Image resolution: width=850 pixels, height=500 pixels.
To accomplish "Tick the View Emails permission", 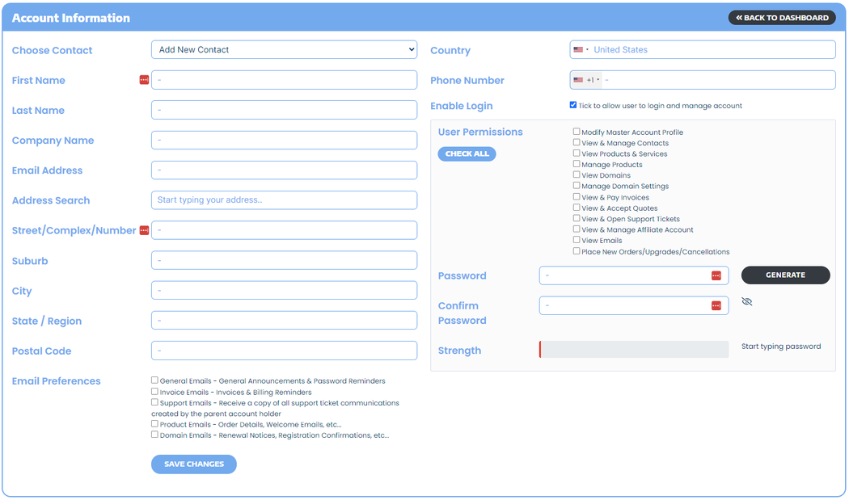I will (577, 240).
